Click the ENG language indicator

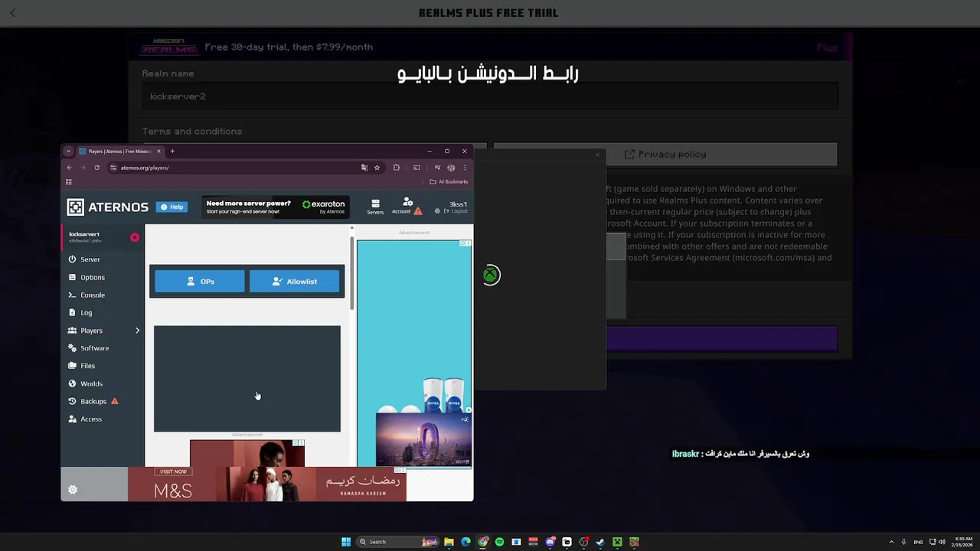[918, 542]
